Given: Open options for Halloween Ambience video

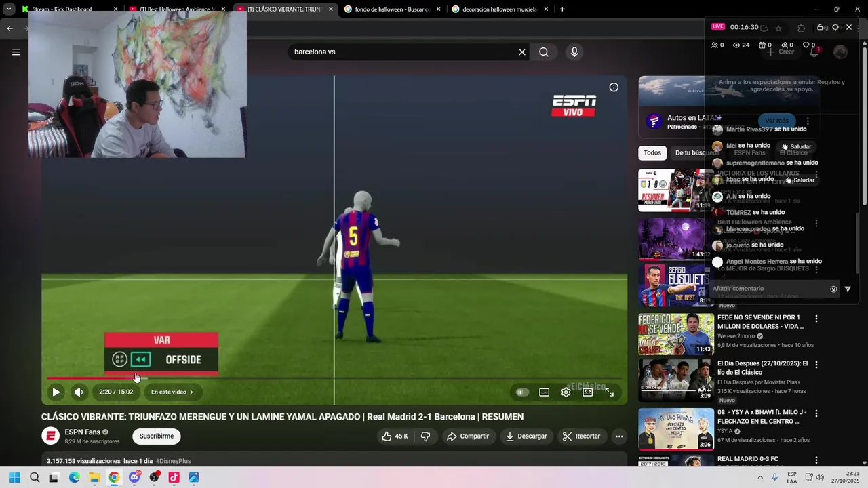Looking at the screenshot, I should click(816, 223).
